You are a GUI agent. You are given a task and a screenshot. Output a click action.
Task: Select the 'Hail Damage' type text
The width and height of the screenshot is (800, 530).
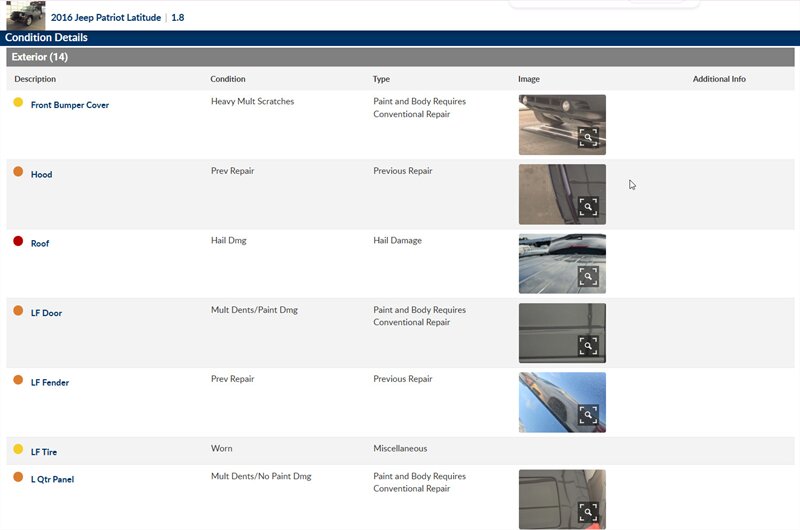397,240
